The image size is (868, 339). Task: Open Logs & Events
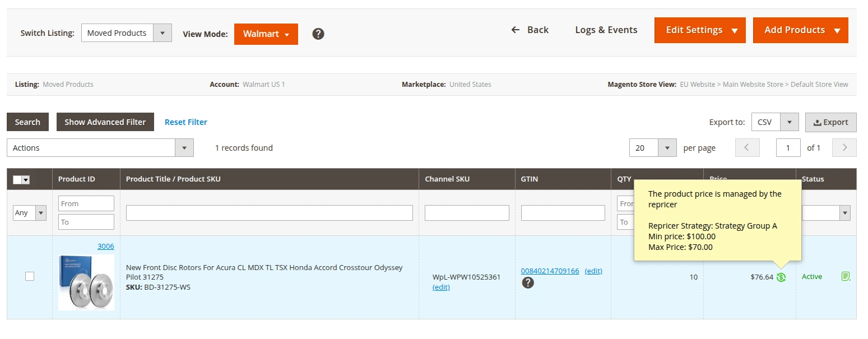(x=606, y=30)
